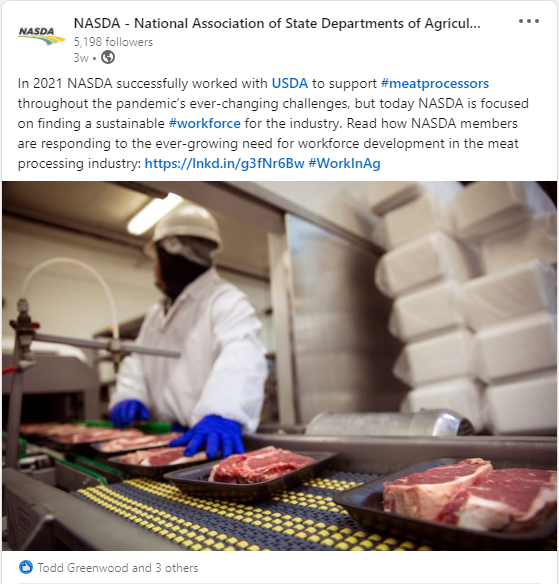Open the USDA mention link
Screen dimensions: 559x584
click(x=290, y=83)
